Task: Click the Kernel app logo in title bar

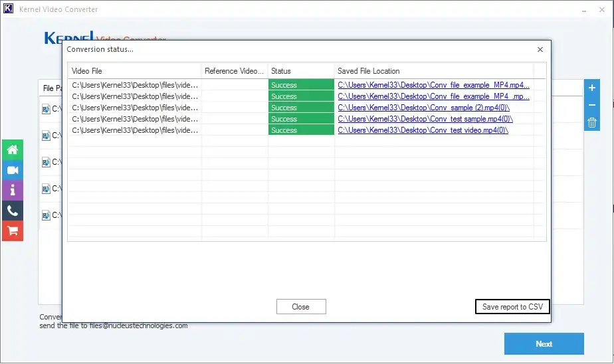Action: click(8, 9)
